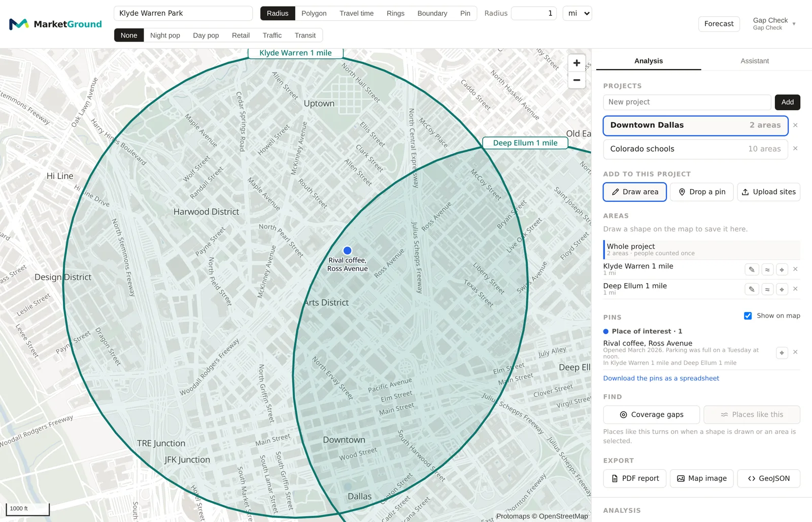Image resolution: width=812 pixels, height=522 pixels.
Task: Click the Radius value input
Action: coord(534,13)
